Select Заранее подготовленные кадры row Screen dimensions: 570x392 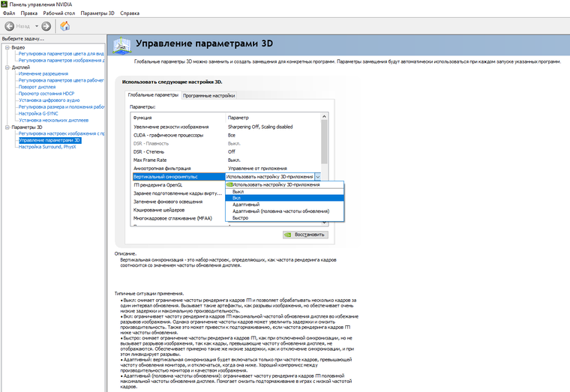178,193
